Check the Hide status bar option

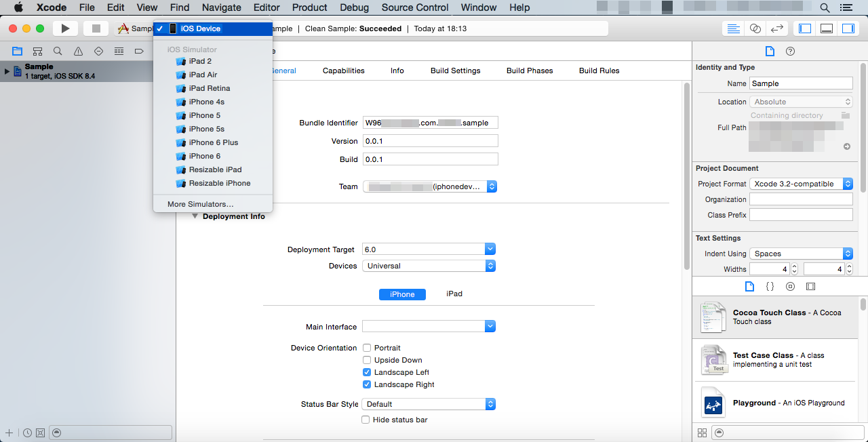[x=366, y=420]
